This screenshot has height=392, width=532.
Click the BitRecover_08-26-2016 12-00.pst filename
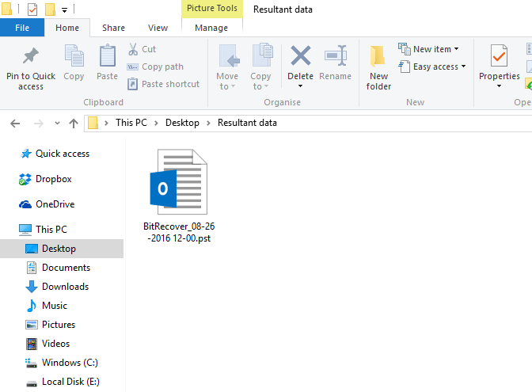(179, 233)
